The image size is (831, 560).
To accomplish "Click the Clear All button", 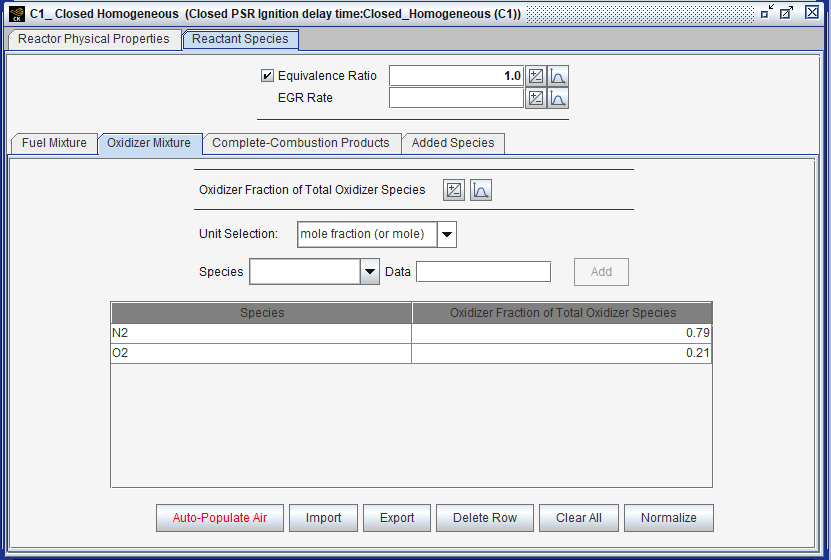I will point(579,518).
